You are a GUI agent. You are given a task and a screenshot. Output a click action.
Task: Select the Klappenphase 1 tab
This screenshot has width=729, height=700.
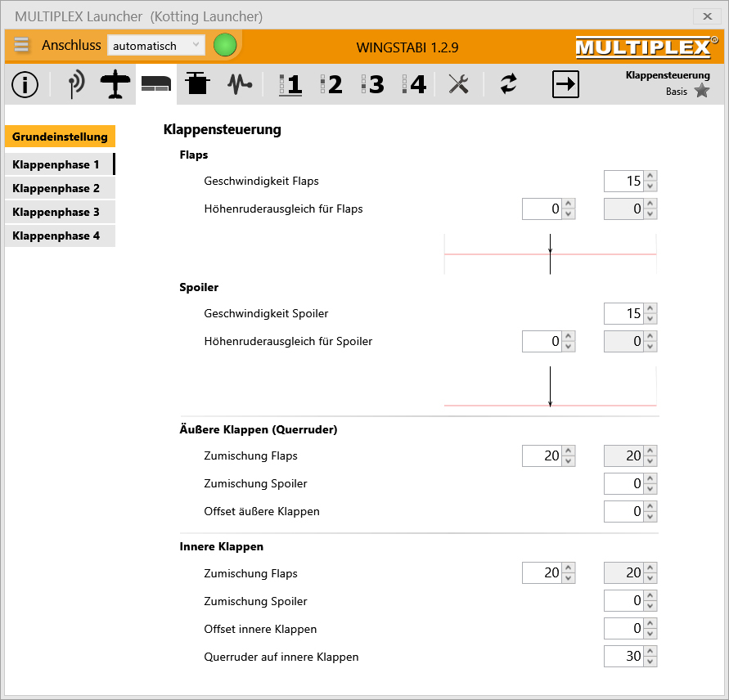pos(60,164)
